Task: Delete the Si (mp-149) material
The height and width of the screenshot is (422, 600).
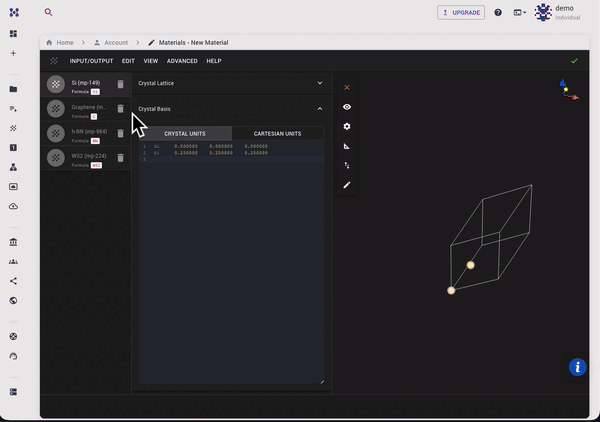Action: (x=121, y=84)
